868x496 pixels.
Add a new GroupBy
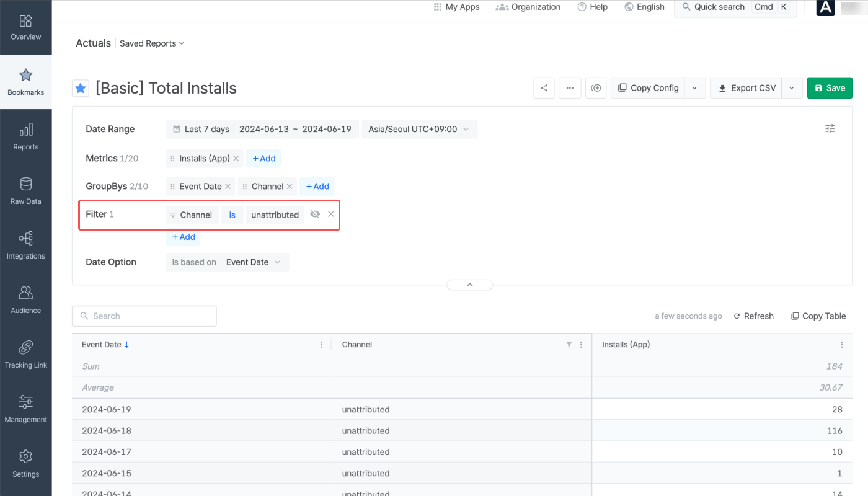tap(317, 187)
